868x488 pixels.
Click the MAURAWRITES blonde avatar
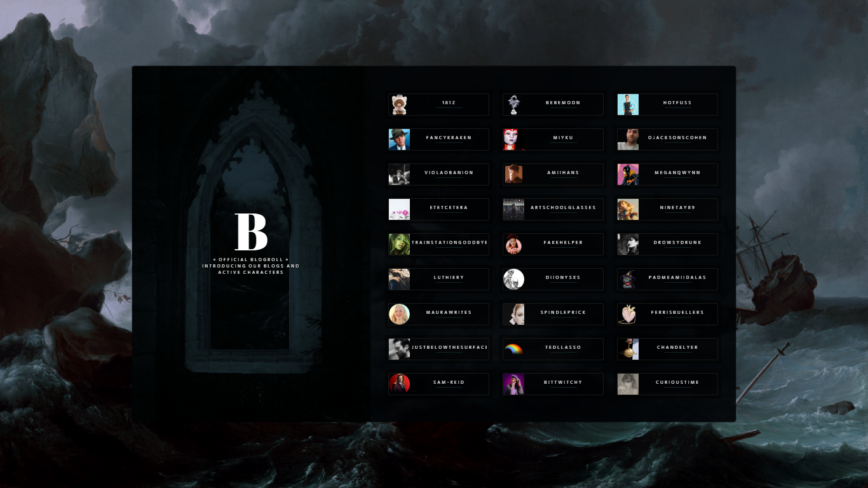tap(399, 314)
